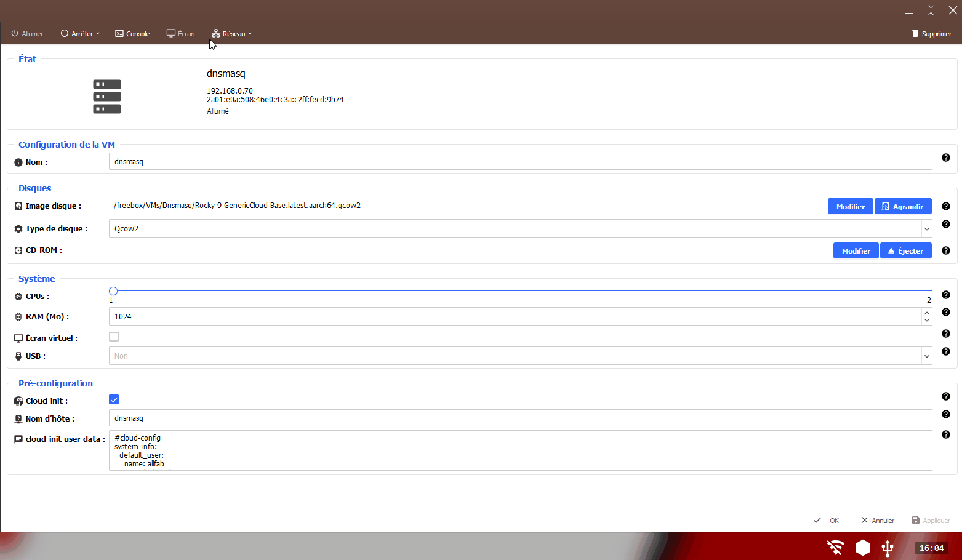Open the USB dropdown

click(x=926, y=356)
